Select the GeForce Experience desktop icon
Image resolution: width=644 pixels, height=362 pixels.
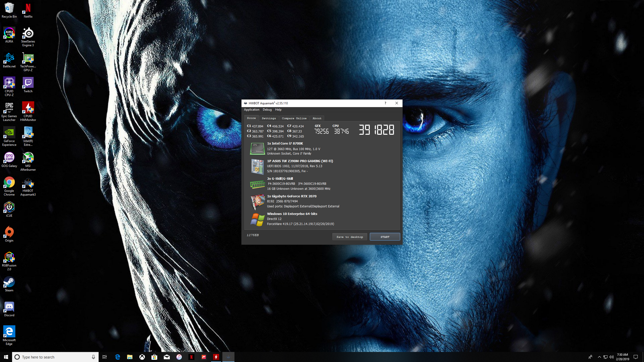coord(9,137)
